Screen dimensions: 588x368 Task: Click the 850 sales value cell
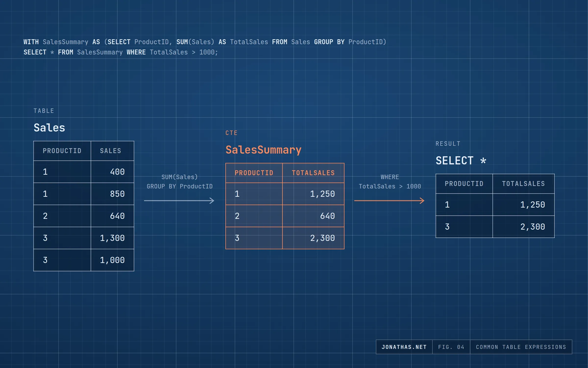point(112,194)
